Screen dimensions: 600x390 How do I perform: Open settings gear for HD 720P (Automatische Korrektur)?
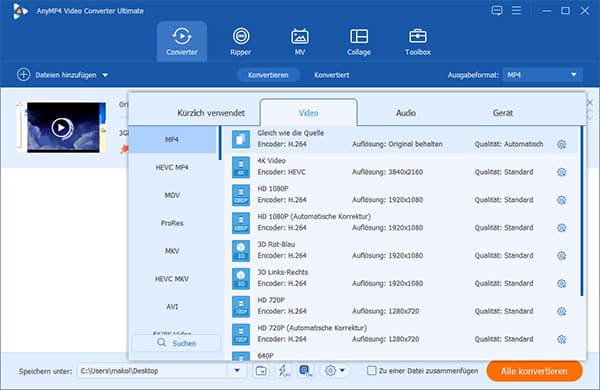point(561,339)
